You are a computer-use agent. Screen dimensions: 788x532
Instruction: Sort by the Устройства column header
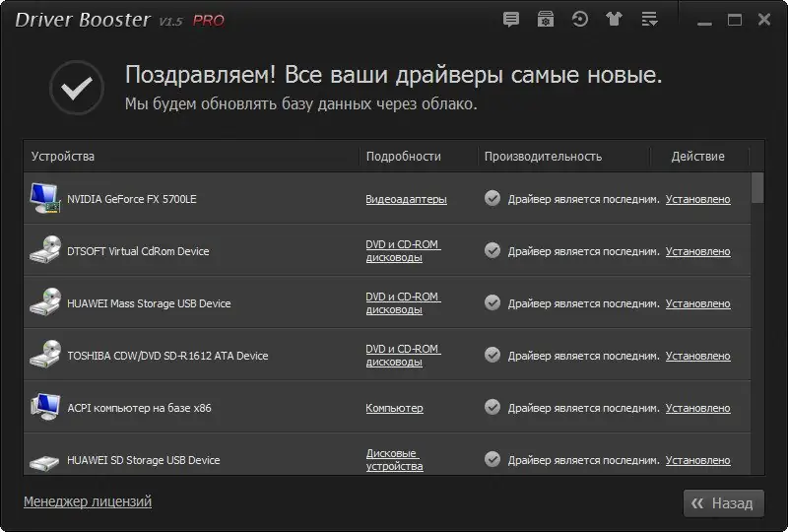pyautogui.click(x=63, y=157)
